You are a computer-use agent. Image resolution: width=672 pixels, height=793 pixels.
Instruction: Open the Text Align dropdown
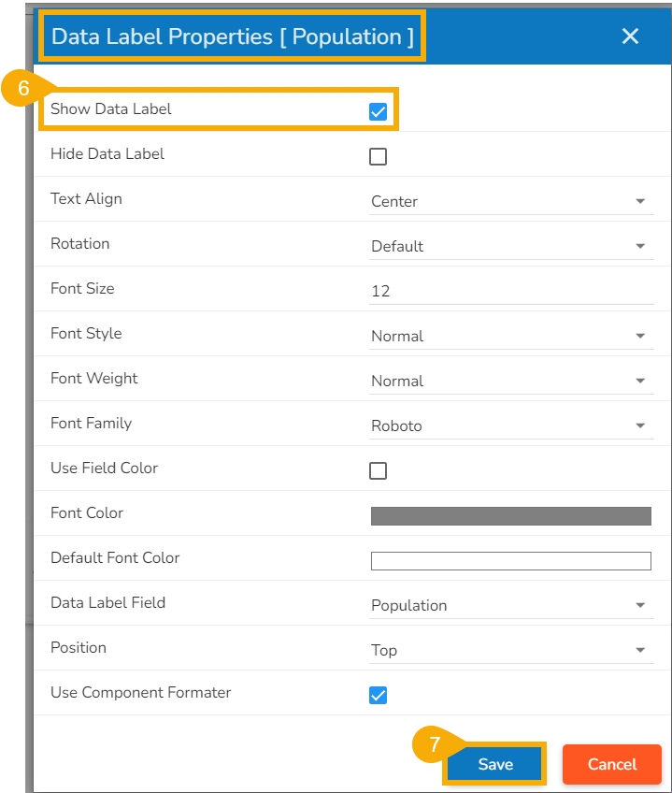pos(511,202)
